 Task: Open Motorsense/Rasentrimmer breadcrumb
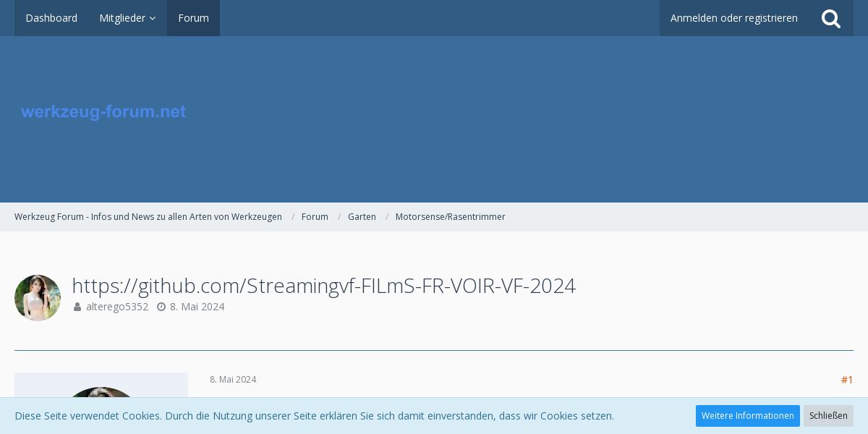pos(450,217)
